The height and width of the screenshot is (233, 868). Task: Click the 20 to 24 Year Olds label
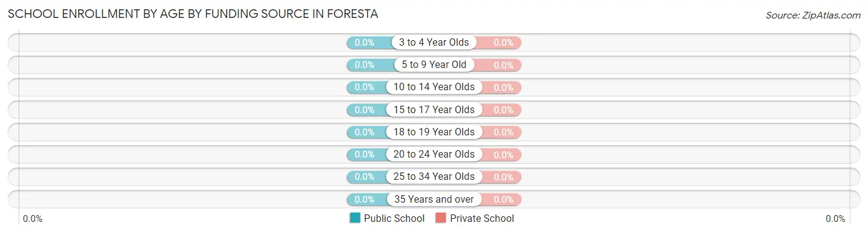434,155
